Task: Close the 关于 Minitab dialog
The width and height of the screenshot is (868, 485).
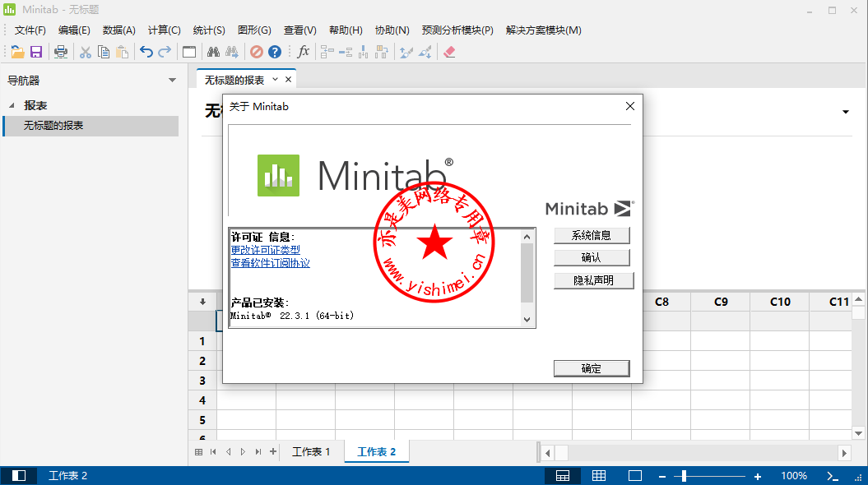Action: point(630,106)
